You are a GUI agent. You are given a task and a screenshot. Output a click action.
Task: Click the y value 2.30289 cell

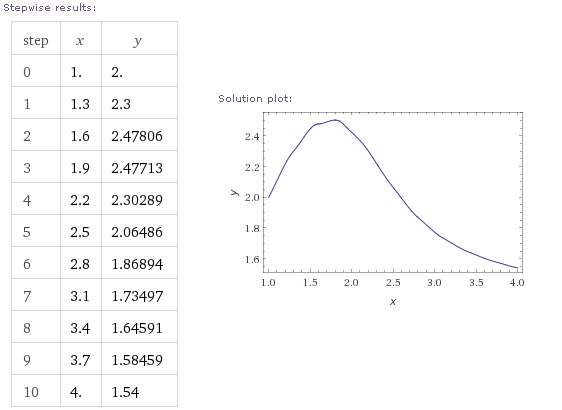[139, 200]
